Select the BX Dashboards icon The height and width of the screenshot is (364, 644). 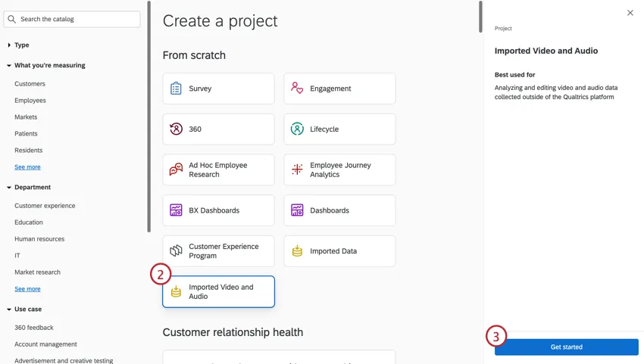click(176, 210)
